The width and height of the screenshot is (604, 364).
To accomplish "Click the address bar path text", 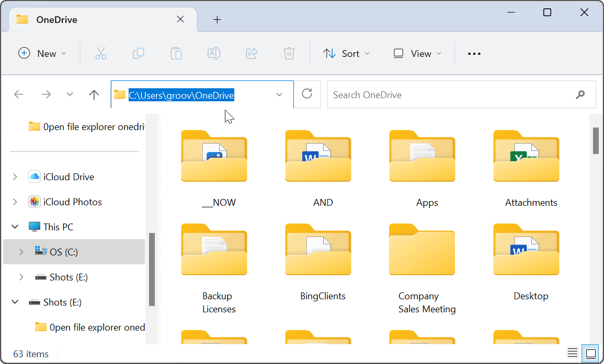I will tap(181, 95).
